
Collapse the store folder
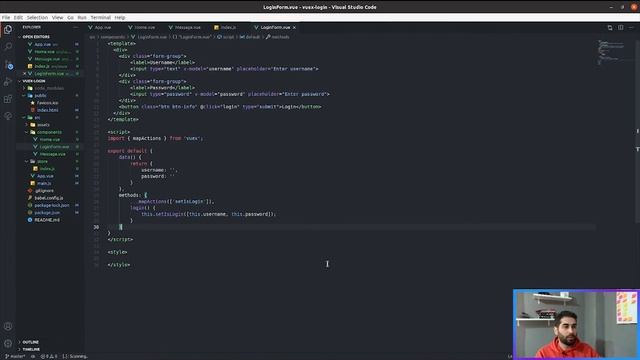42,162
